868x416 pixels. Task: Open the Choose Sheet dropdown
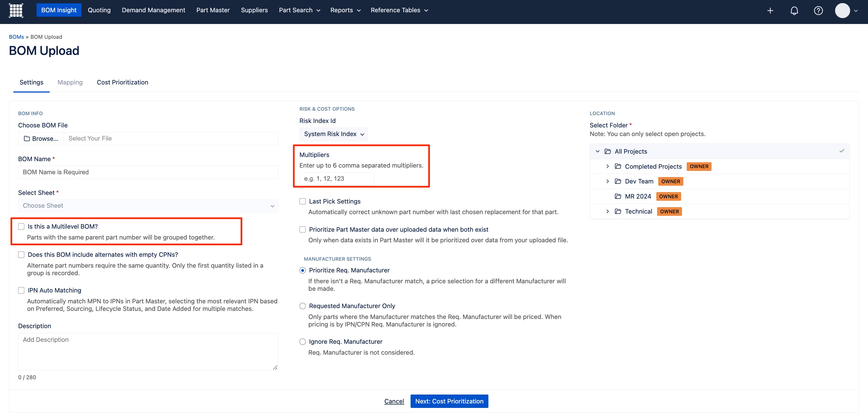[148, 206]
